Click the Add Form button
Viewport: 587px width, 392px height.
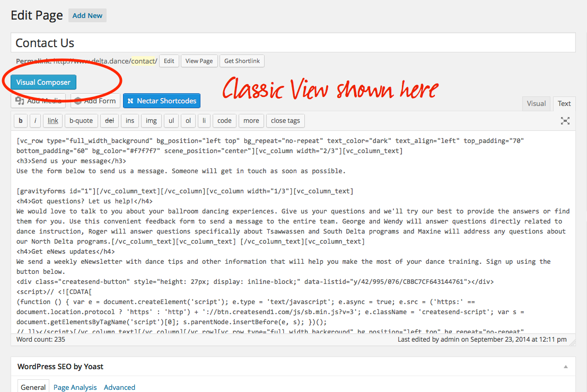pos(95,101)
